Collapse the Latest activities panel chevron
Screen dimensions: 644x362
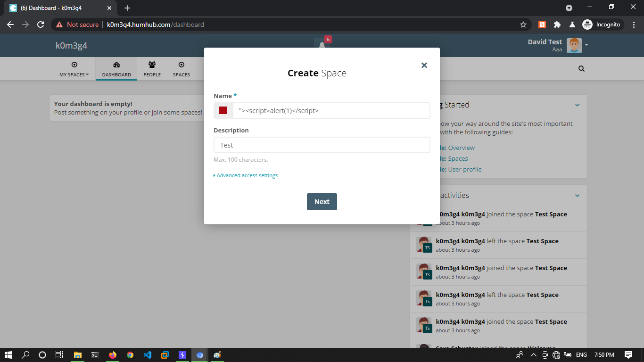pos(577,195)
